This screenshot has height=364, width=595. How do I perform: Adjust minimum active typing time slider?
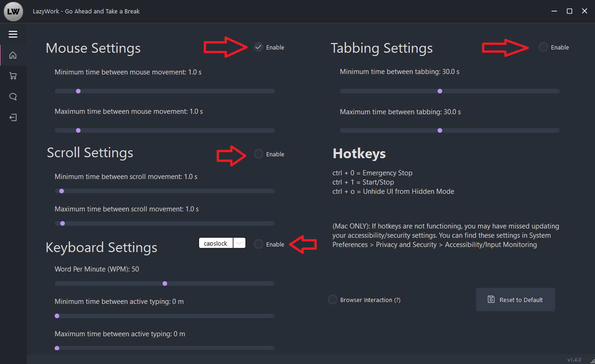[165, 316]
